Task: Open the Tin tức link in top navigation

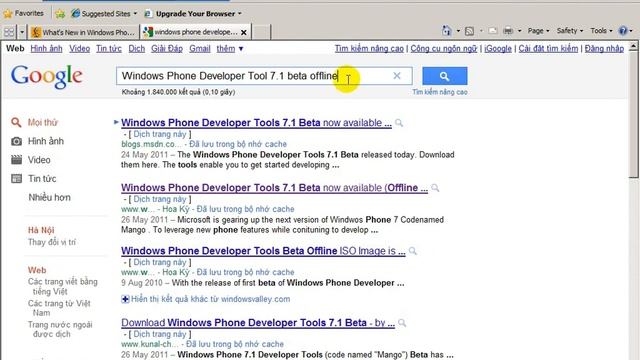Action: point(109,49)
